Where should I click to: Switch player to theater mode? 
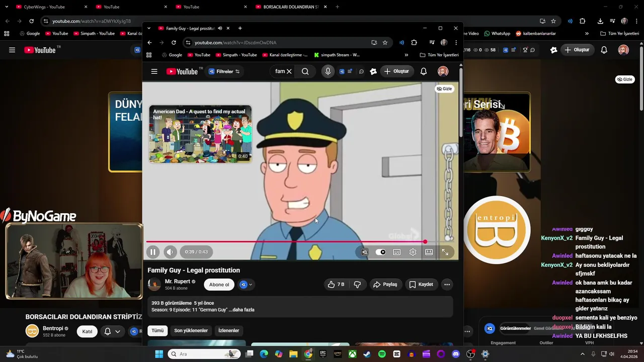pos(429,252)
